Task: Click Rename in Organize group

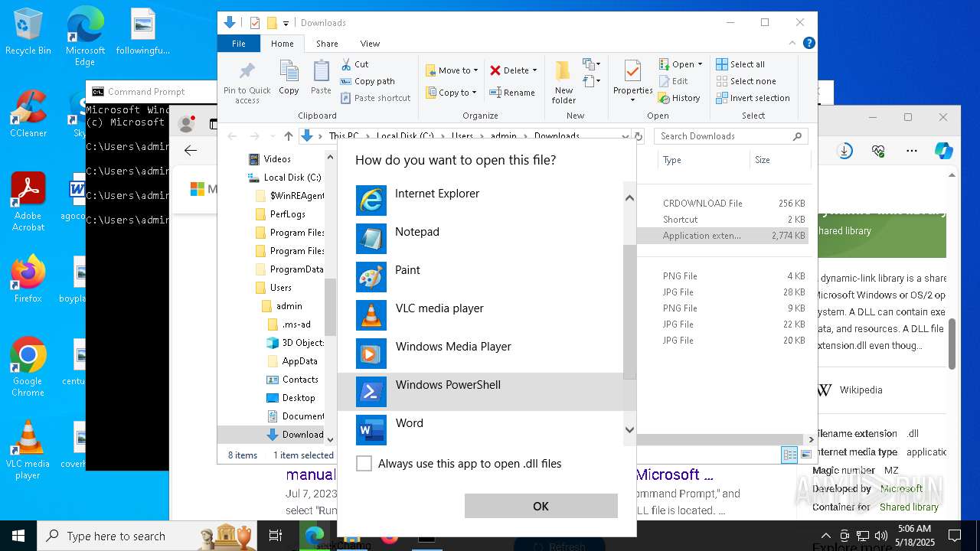Action: (512, 93)
